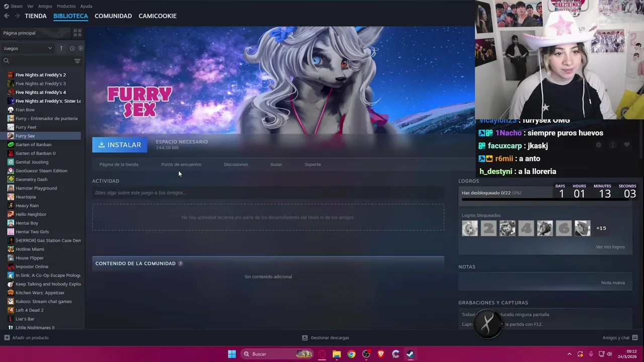Select Geometry Dash in game list
The width and height of the screenshot is (644, 362).
click(x=31, y=179)
